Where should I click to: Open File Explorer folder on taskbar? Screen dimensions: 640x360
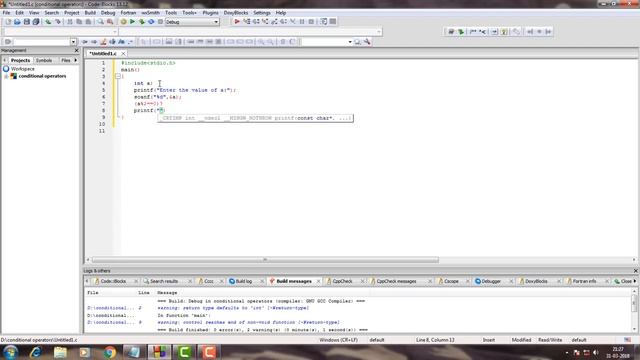[60, 352]
